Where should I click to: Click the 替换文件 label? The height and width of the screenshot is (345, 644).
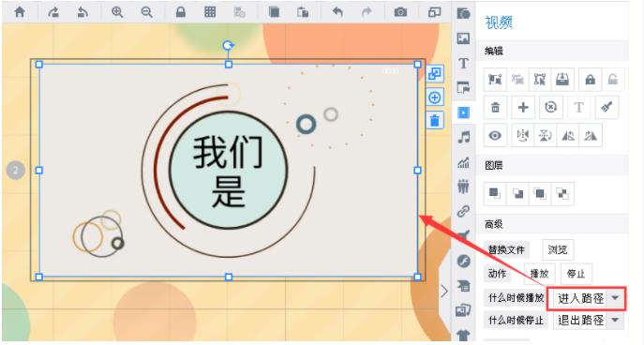[506, 249]
